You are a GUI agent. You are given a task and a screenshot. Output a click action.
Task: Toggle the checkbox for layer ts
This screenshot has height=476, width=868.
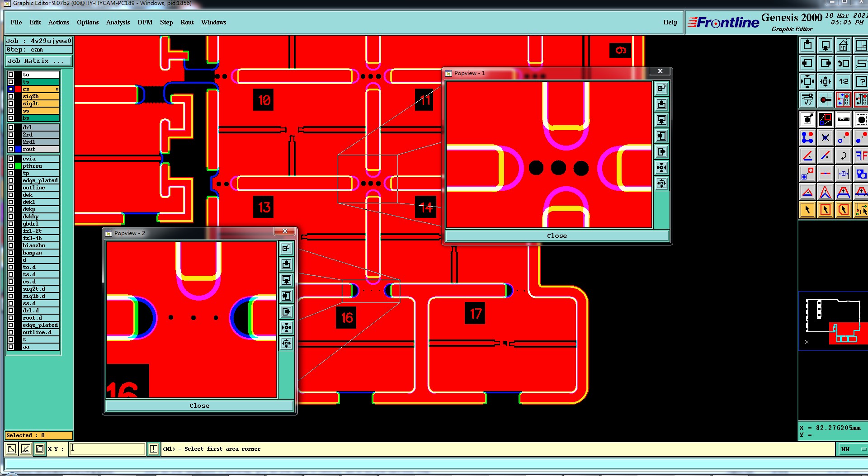point(11,82)
